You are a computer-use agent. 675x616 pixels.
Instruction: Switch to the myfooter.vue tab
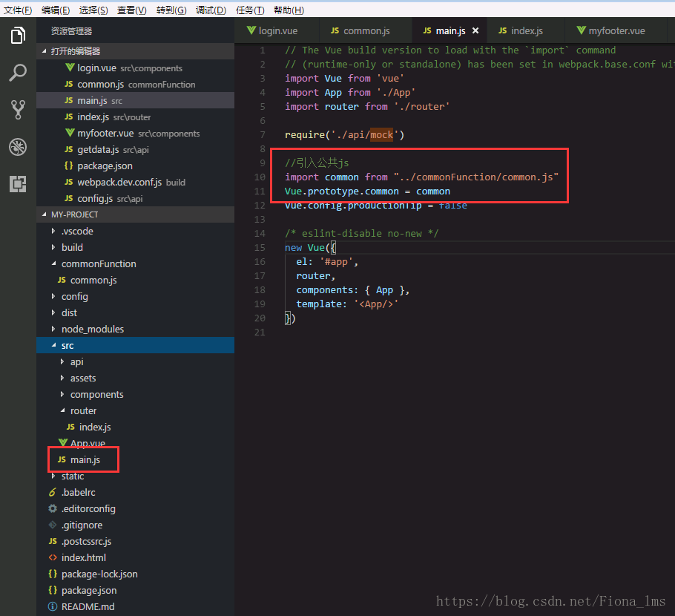(616, 31)
